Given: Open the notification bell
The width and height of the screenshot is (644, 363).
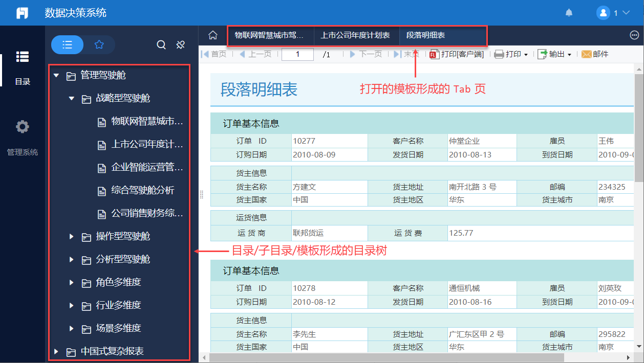Looking at the screenshot, I should pos(569,13).
